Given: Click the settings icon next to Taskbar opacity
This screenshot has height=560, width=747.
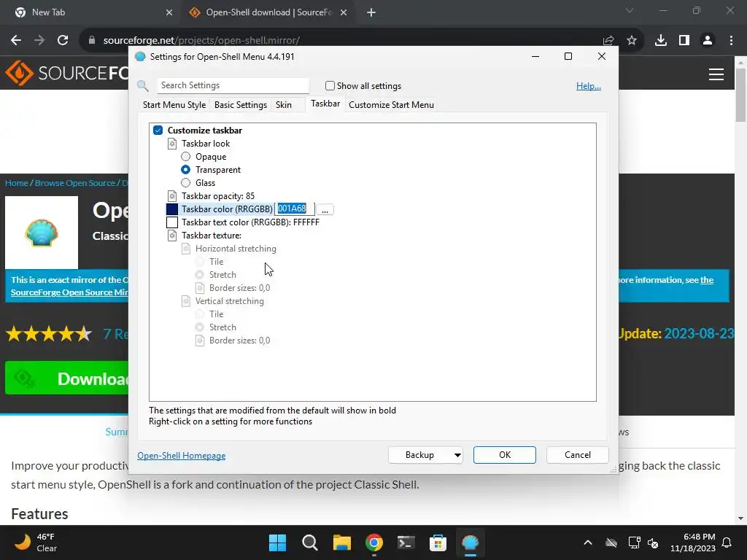Looking at the screenshot, I should [172, 196].
